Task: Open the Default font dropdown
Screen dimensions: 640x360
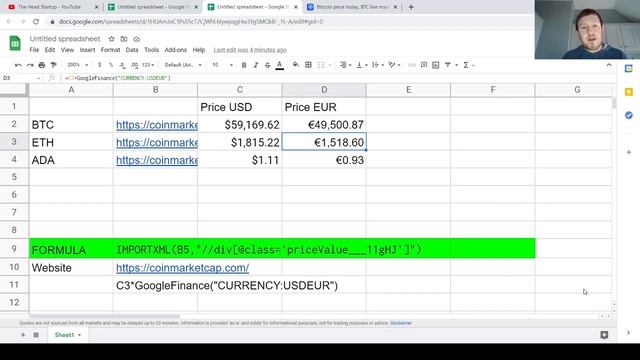Action: tap(183, 65)
